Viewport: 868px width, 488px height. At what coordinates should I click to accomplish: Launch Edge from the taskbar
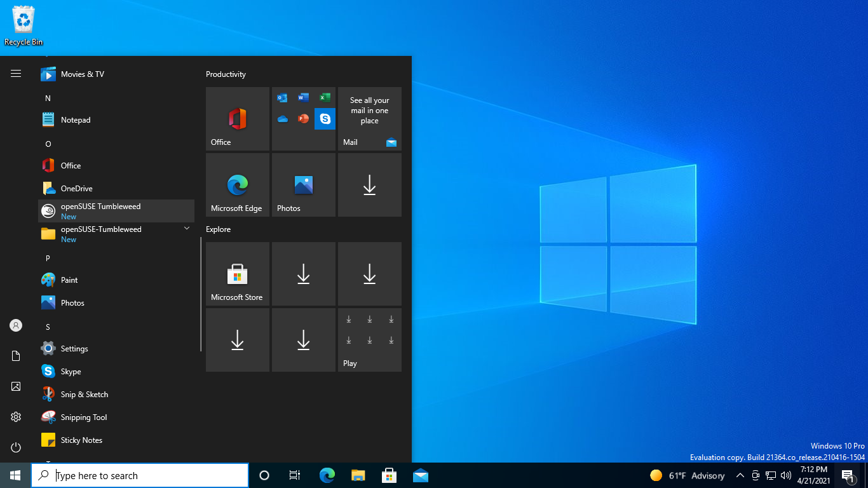(x=327, y=475)
